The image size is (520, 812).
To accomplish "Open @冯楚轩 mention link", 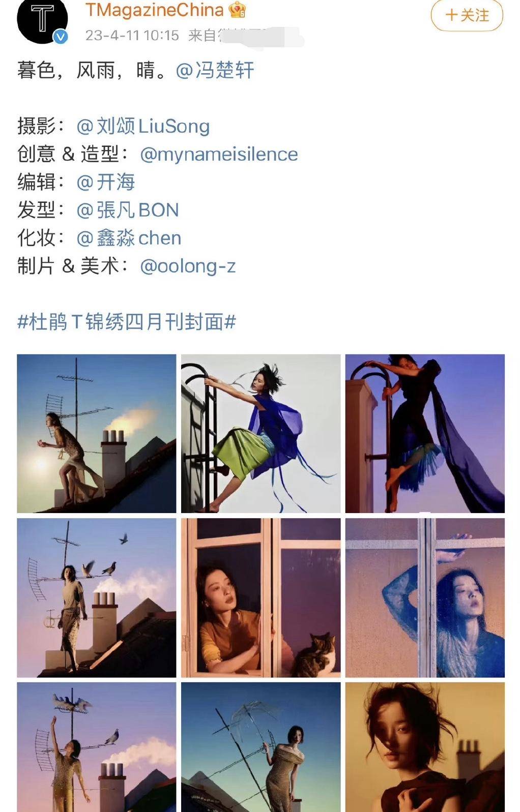I will point(215,70).
